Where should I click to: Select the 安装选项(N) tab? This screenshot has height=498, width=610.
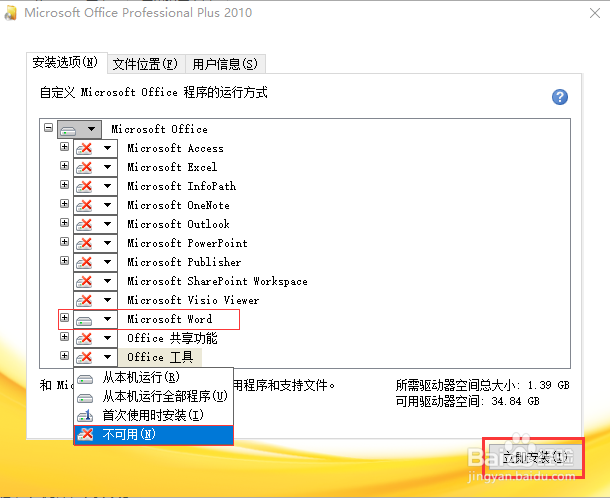(x=65, y=62)
